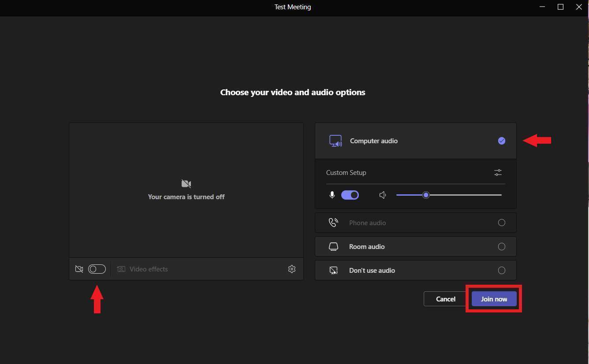Screen dimensions: 589x364
Task: Open Custom Setup audio settings sliders icon
Action: (x=498, y=173)
